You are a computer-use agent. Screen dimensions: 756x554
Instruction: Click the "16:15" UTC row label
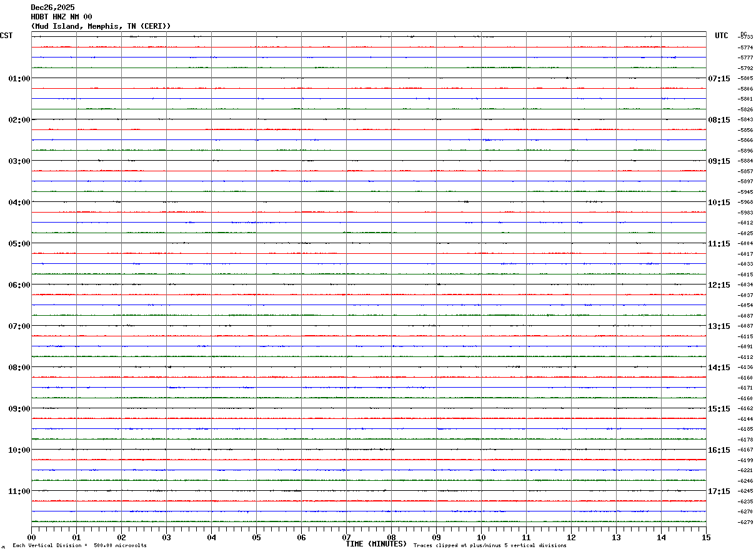[719, 450]
